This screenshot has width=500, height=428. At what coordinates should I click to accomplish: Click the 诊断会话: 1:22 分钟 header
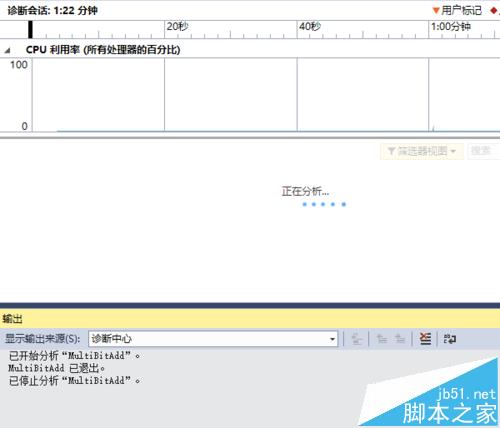(52, 11)
